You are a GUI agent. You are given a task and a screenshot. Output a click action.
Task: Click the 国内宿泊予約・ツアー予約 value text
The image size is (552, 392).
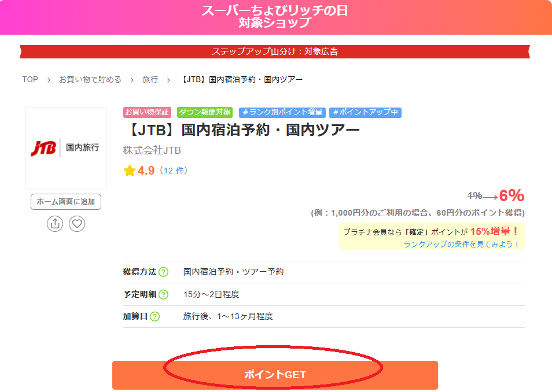coord(233,272)
